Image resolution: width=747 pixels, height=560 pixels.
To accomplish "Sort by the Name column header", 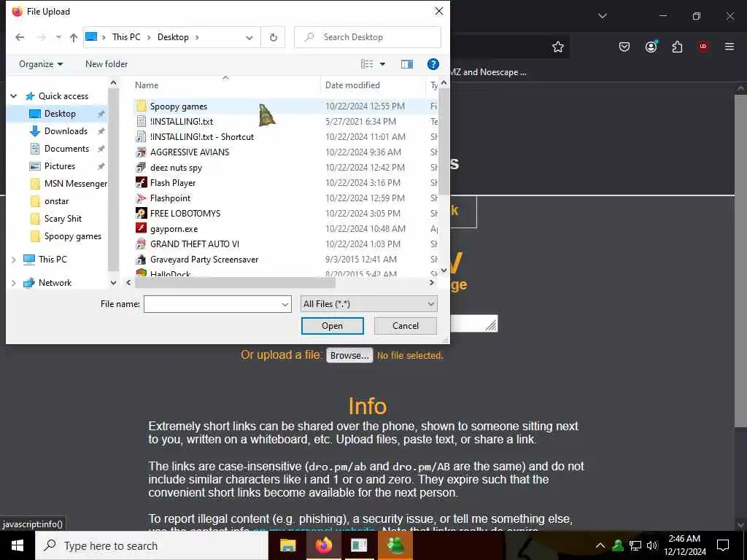I will click(x=226, y=85).
